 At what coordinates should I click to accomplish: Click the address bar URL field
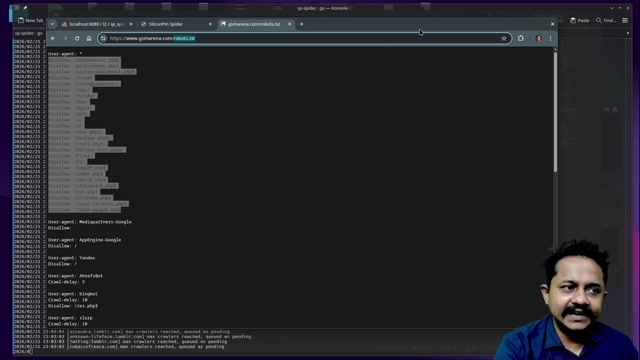pos(304,38)
